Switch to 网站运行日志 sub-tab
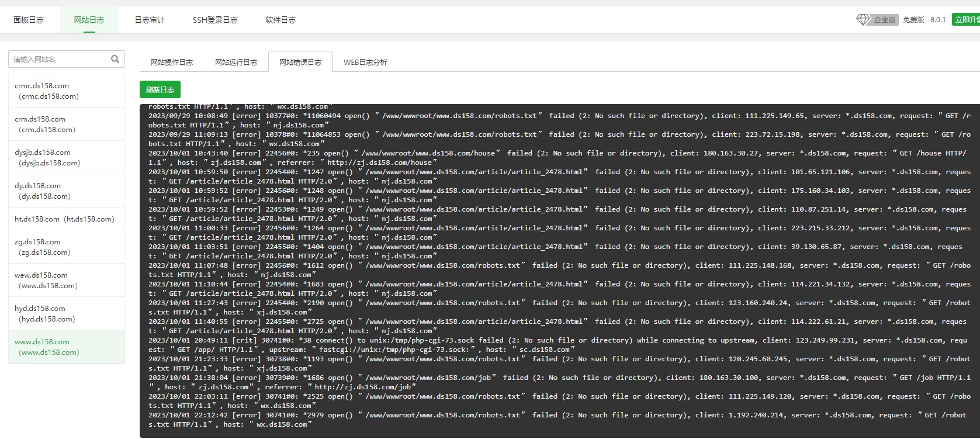980x439 pixels. 236,62
